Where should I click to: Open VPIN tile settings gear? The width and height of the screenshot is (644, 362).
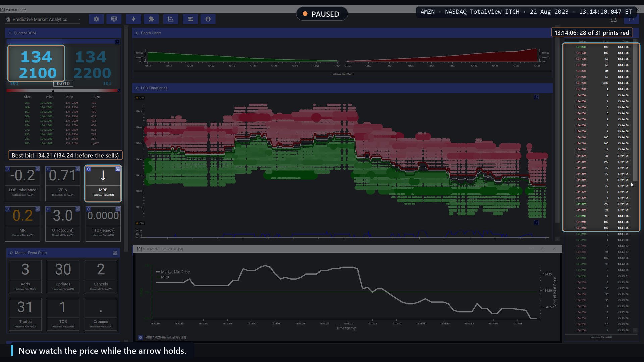tap(48, 169)
